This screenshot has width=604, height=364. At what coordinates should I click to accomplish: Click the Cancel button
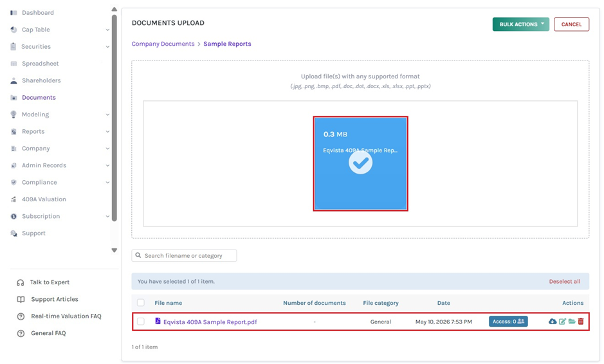(x=571, y=24)
